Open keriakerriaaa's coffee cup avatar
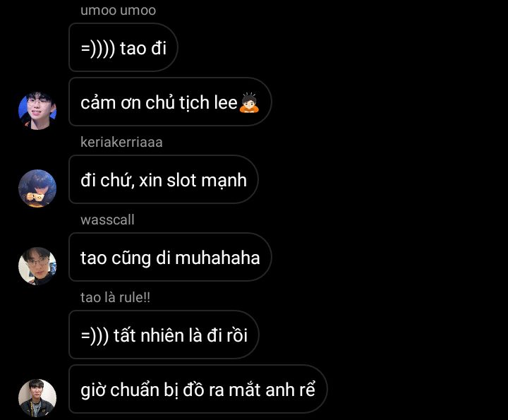508x420 pixels. 37,188
